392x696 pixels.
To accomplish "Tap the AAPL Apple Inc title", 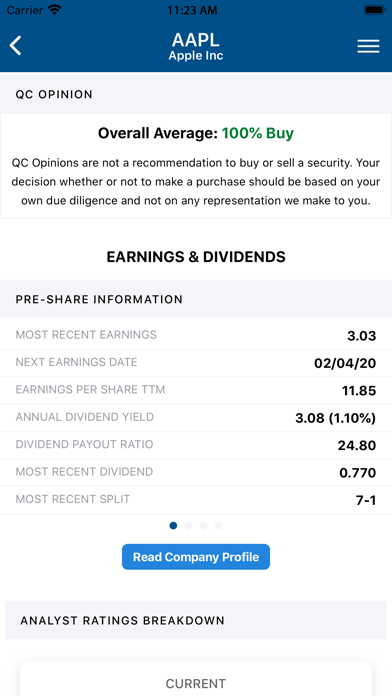I will tap(196, 46).
